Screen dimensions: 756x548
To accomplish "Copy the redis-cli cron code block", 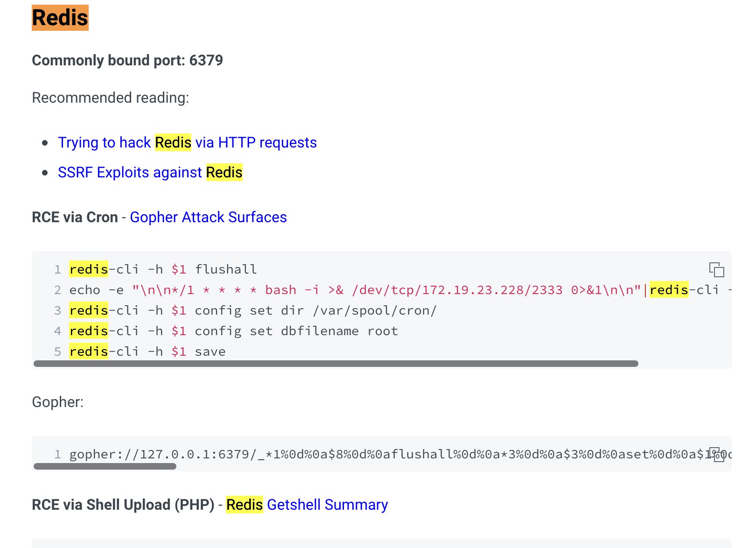I will [716, 270].
